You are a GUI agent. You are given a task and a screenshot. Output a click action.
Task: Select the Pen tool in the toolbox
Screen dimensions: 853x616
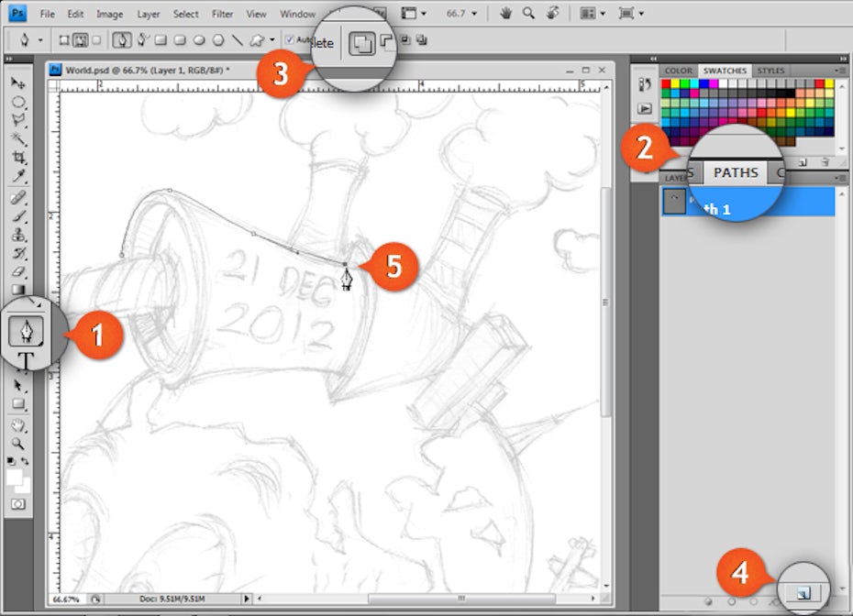tap(26, 330)
